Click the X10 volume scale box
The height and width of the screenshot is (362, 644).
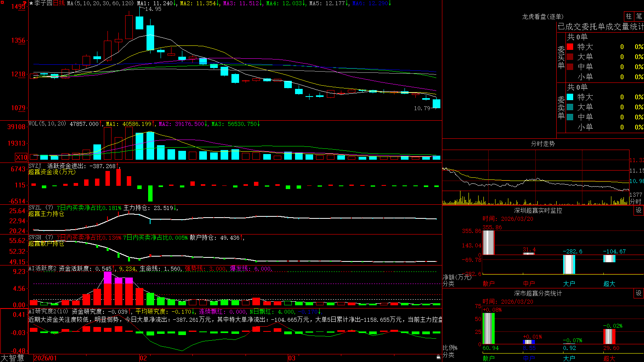(x=21, y=157)
